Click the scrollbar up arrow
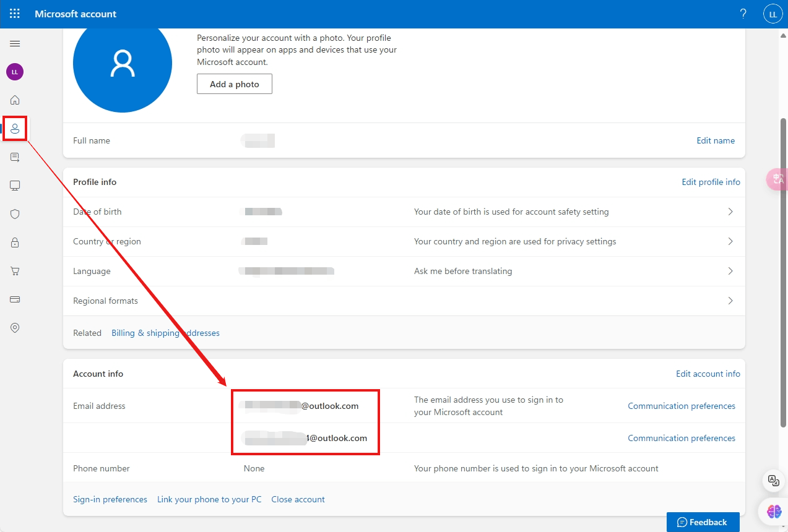788x532 pixels. (783, 35)
